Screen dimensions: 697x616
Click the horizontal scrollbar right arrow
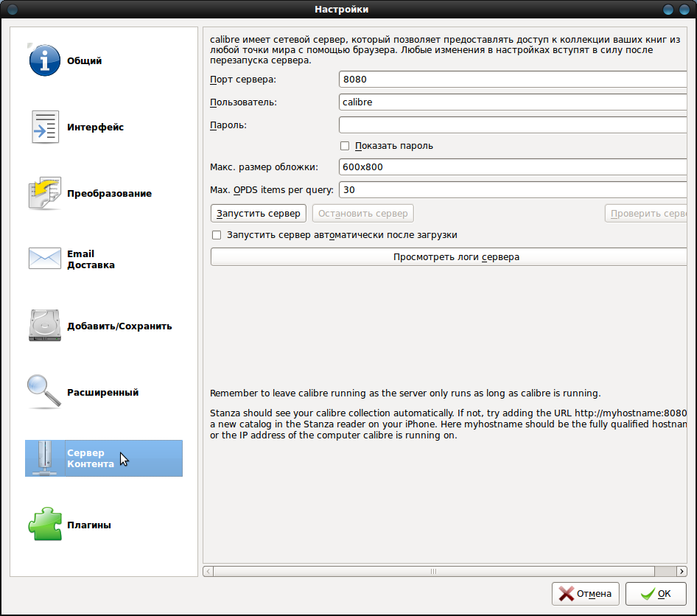pos(682,571)
